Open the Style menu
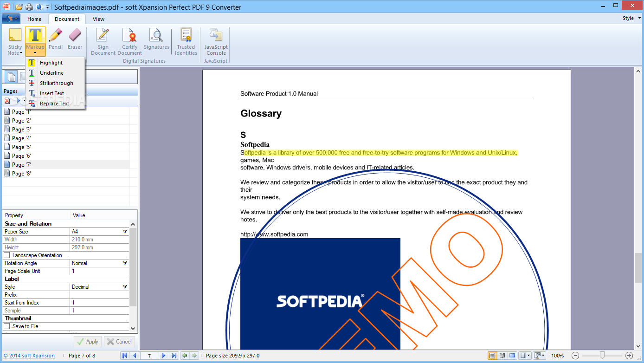Viewport: 644px width, 363px height. (x=631, y=18)
